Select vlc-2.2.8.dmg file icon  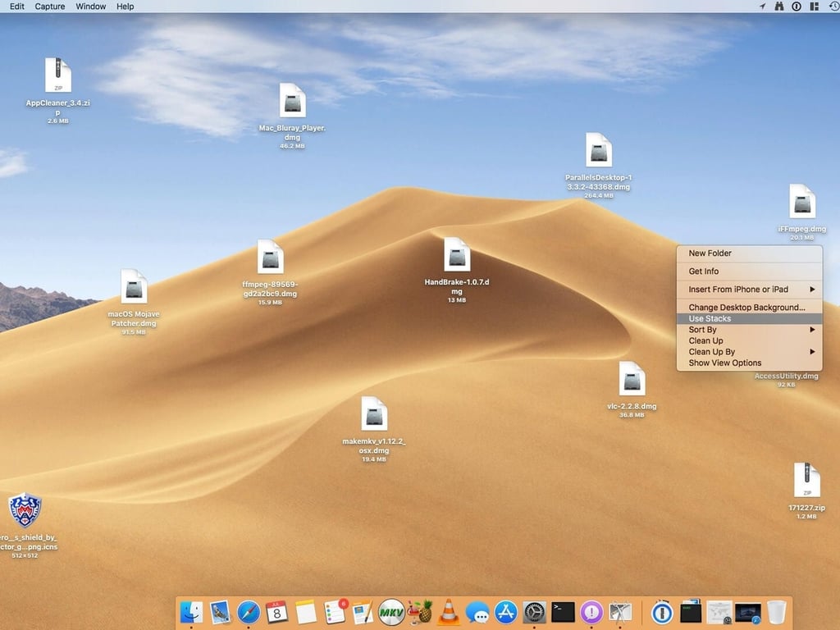(x=632, y=379)
